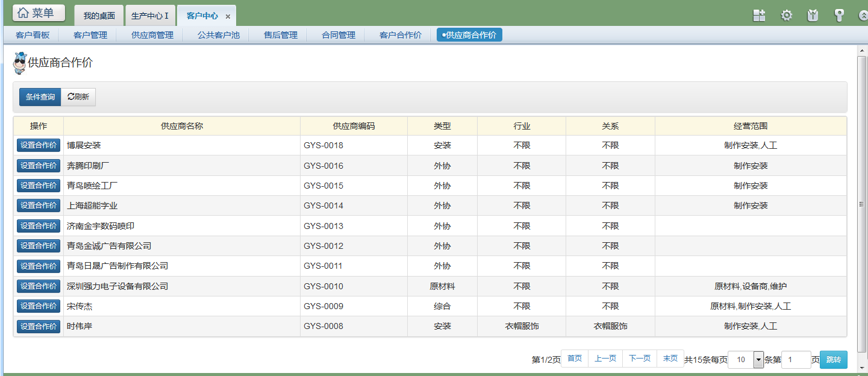Image resolution: width=868 pixels, height=376 pixels.
Task: Go to first page with 首页
Action: (575, 359)
